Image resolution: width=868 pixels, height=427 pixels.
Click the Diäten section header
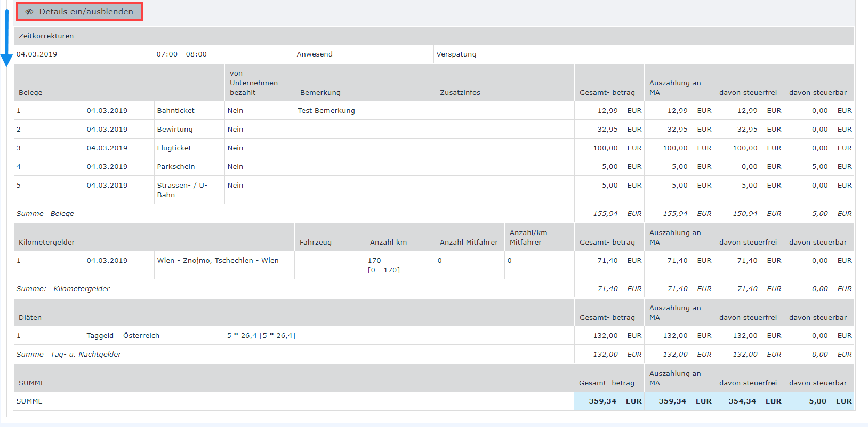pyautogui.click(x=30, y=318)
